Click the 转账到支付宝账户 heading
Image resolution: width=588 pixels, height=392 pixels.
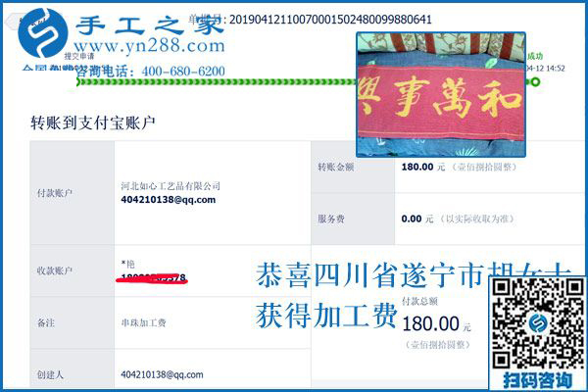point(92,122)
